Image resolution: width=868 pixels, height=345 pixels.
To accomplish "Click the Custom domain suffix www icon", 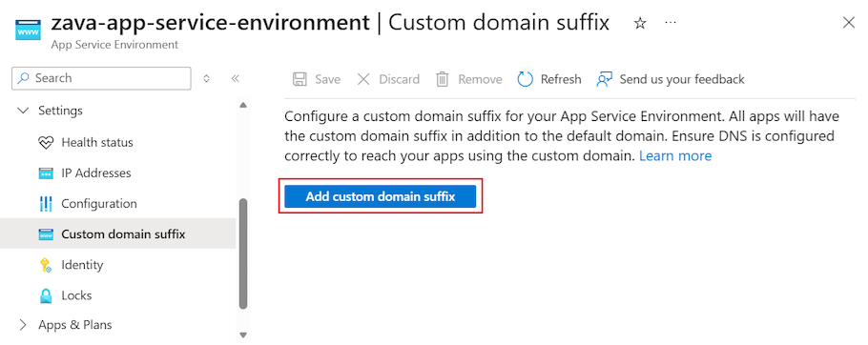I will (46, 234).
